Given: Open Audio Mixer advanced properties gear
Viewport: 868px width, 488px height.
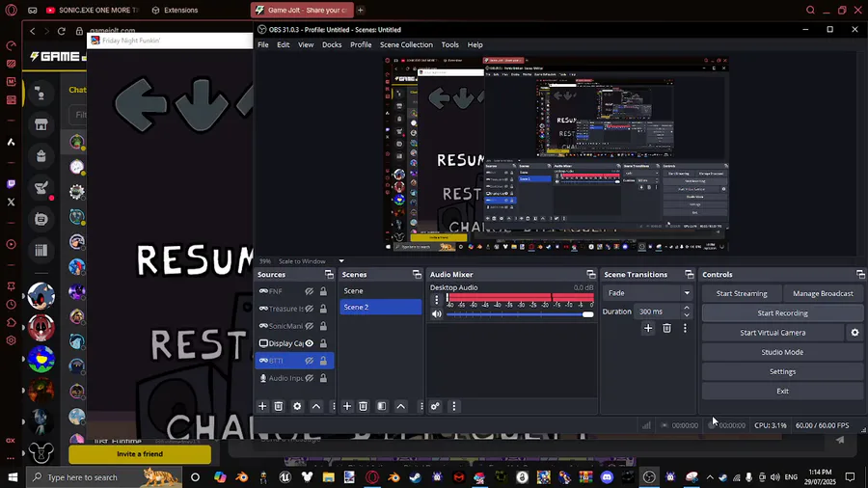Looking at the screenshot, I should (435, 407).
